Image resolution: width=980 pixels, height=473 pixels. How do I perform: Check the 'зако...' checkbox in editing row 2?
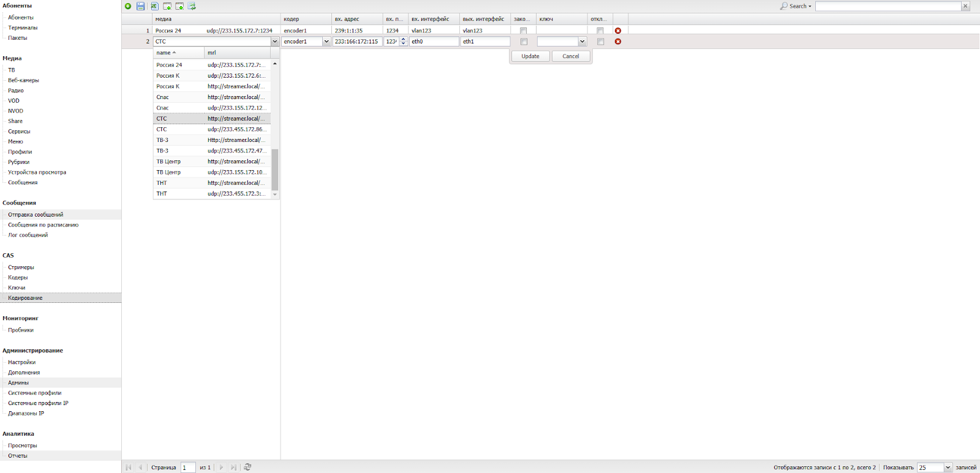524,42
